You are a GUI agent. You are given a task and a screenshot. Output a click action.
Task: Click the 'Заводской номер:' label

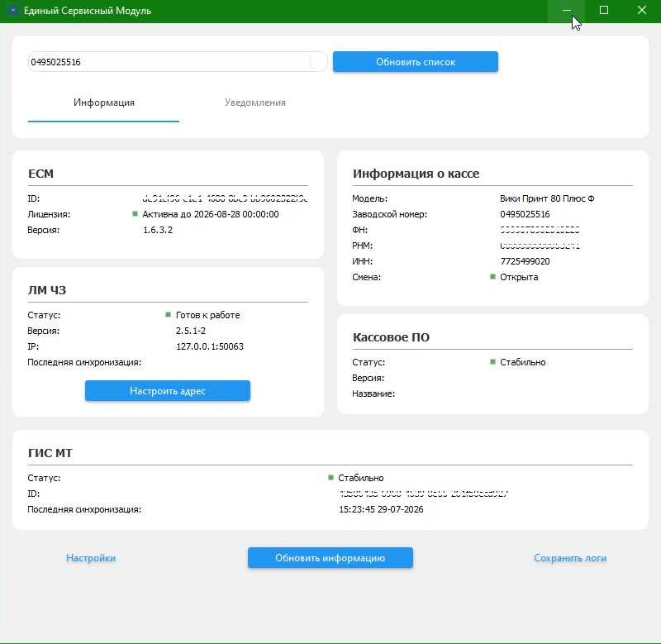[389, 214]
